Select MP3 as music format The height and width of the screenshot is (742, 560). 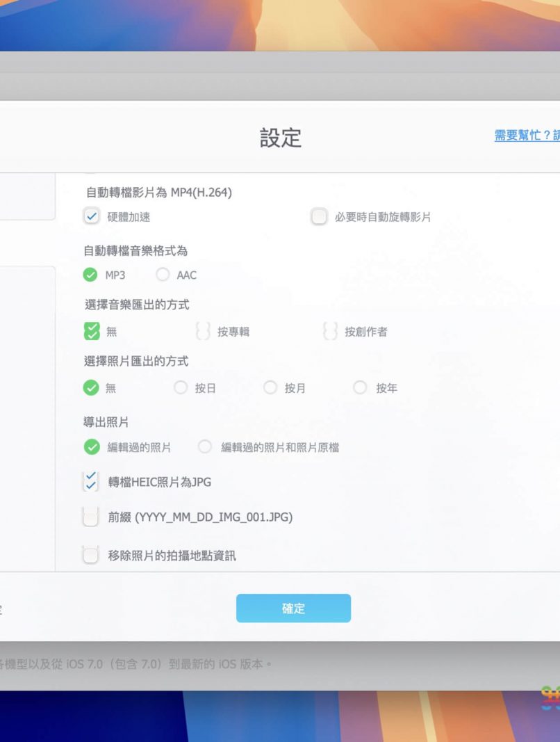(x=91, y=275)
